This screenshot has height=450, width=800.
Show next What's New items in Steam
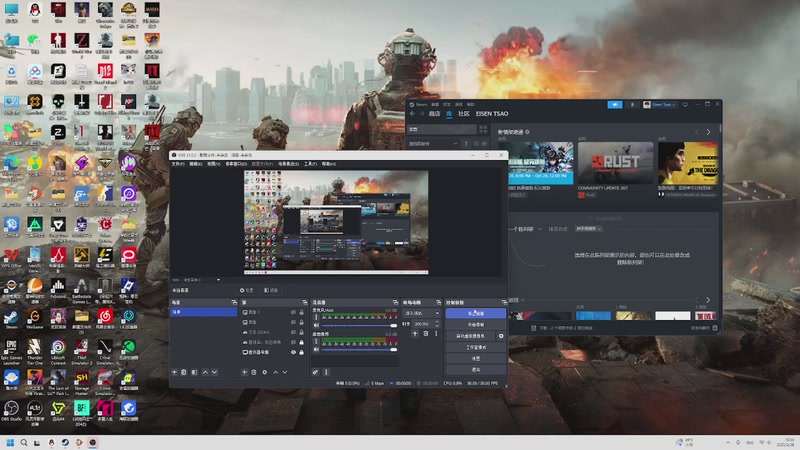pyautogui.click(x=708, y=132)
